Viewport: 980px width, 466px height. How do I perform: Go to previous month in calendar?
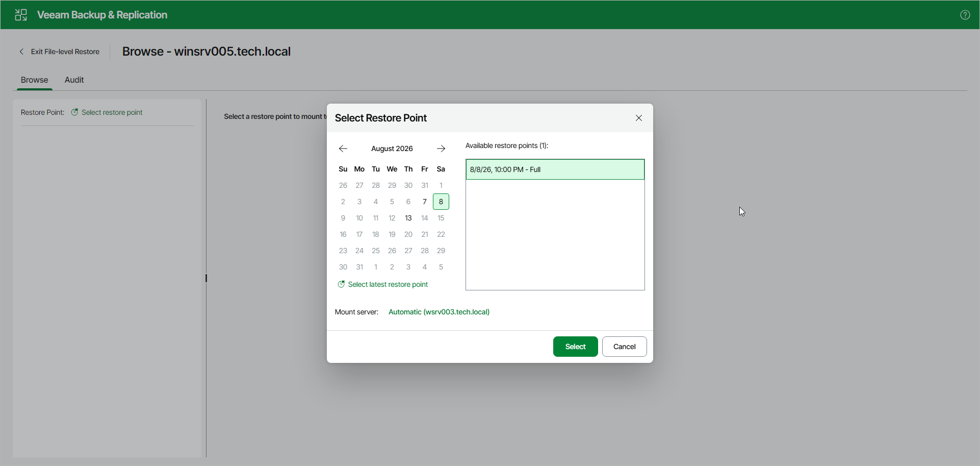click(343, 149)
